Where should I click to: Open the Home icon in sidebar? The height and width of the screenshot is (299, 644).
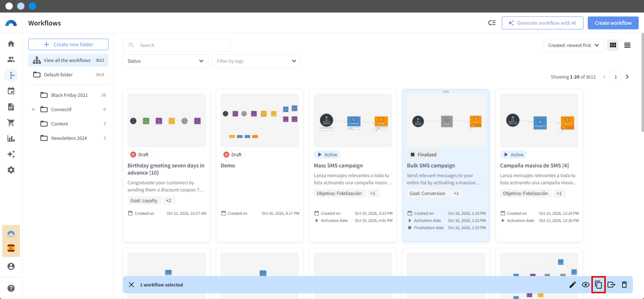pos(11,44)
